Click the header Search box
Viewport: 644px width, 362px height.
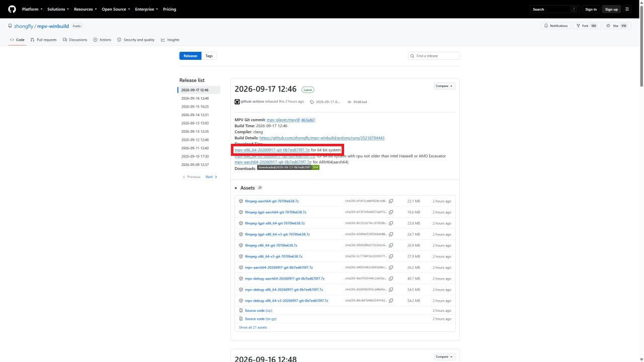[x=555, y=9]
